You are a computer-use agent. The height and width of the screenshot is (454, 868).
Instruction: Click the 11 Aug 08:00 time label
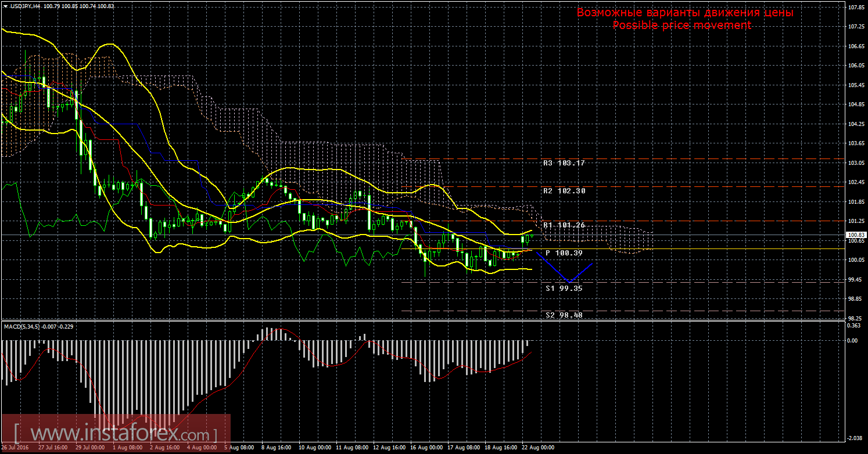pyautogui.click(x=351, y=448)
